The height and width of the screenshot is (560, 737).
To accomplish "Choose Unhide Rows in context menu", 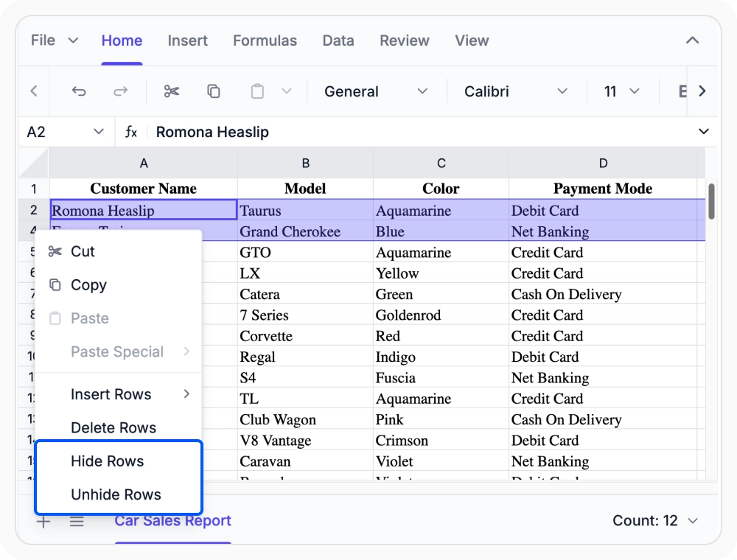I will pos(119,494).
